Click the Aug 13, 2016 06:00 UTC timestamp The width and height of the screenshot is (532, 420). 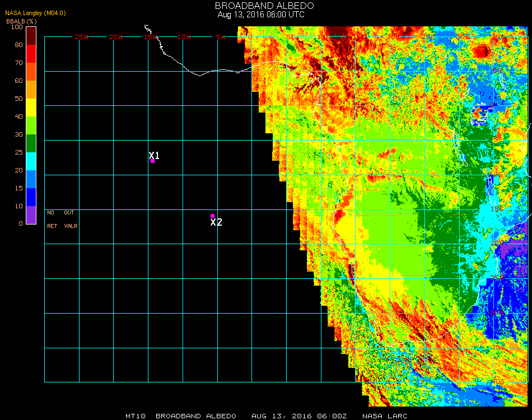(x=261, y=15)
